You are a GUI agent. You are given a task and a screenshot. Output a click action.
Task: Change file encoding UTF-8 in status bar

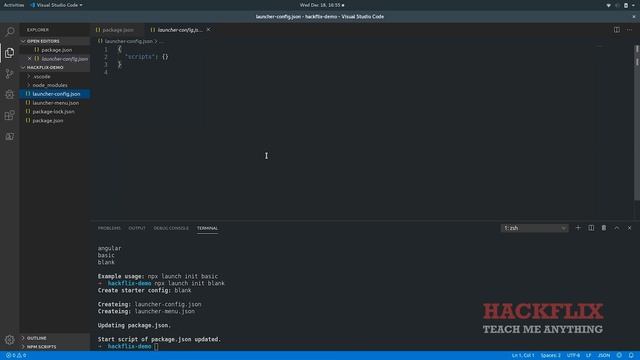click(x=573, y=356)
